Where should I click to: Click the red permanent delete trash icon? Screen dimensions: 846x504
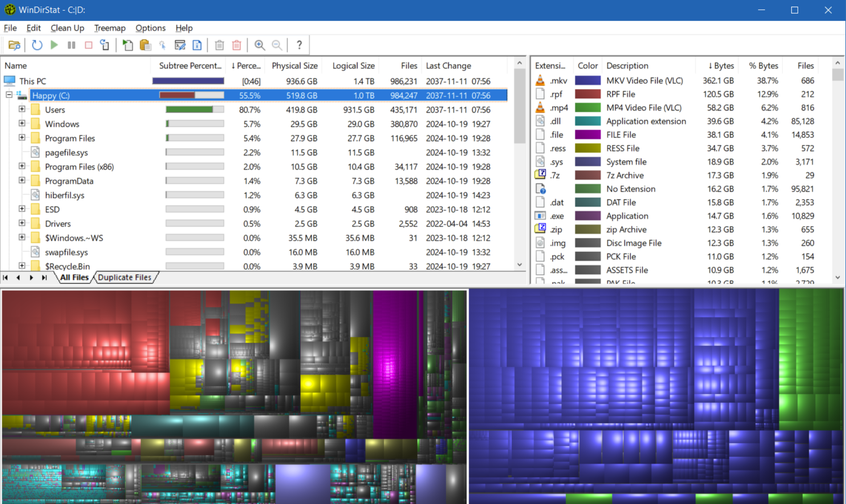coord(237,45)
